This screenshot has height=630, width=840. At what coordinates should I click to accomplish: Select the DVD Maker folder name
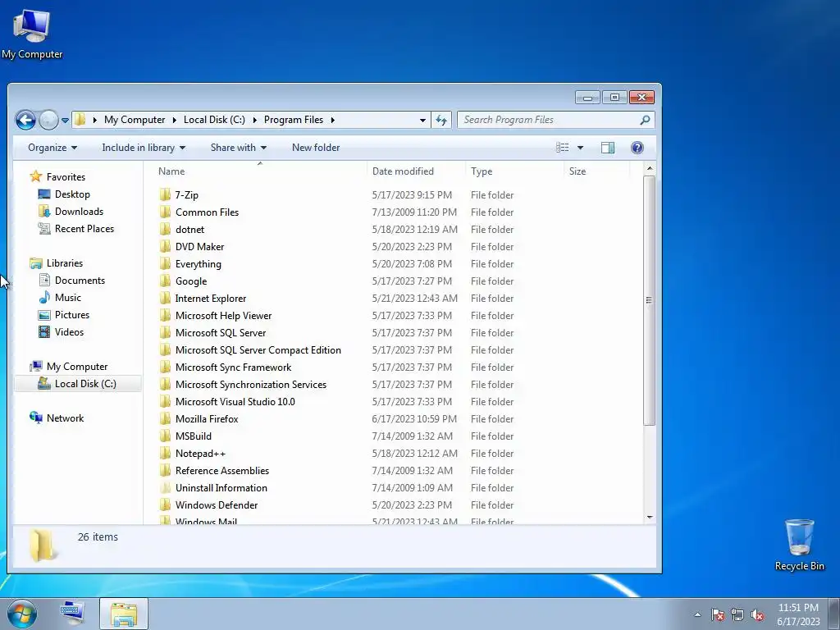[199, 246]
